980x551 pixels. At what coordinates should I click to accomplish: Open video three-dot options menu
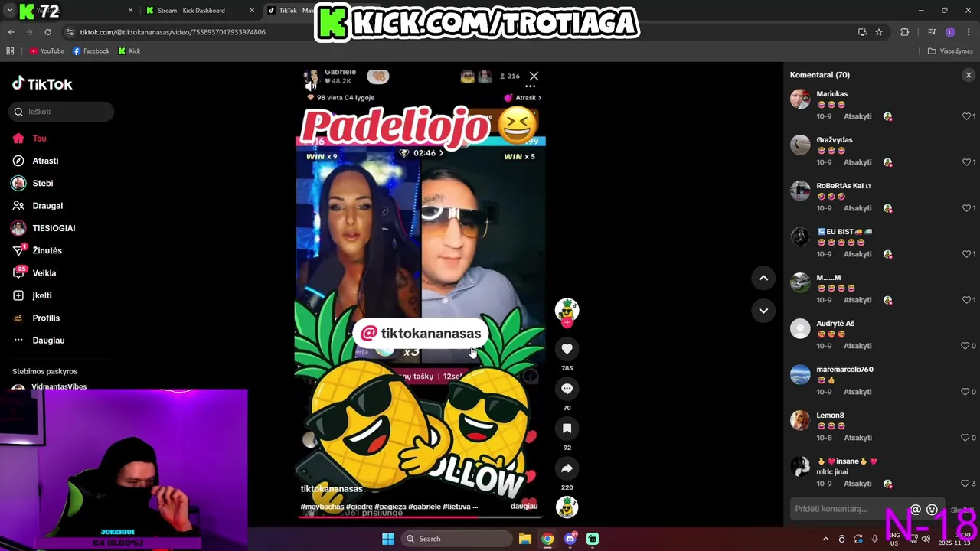(x=530, y=86)
